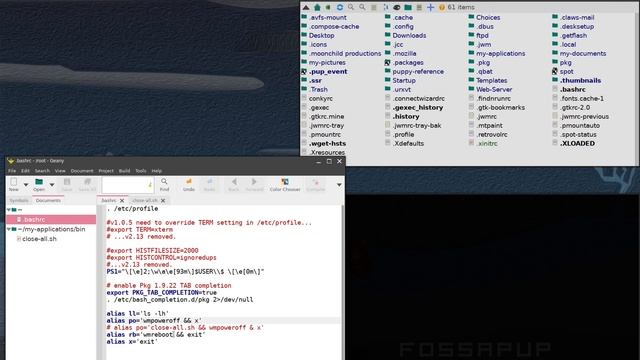
Task: Close the .bashrc editor tab
Action: click(122, 200)
